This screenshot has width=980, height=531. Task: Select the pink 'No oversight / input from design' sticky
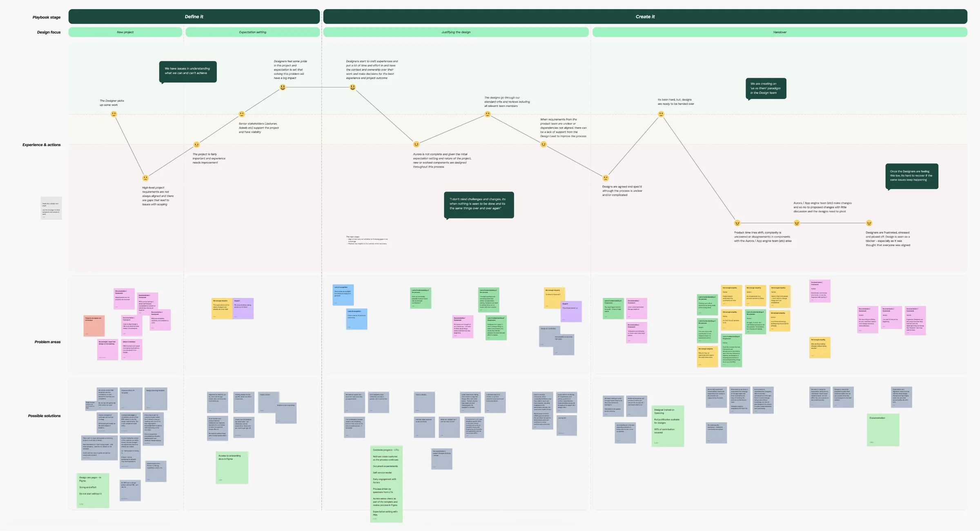tap(107, 349)
